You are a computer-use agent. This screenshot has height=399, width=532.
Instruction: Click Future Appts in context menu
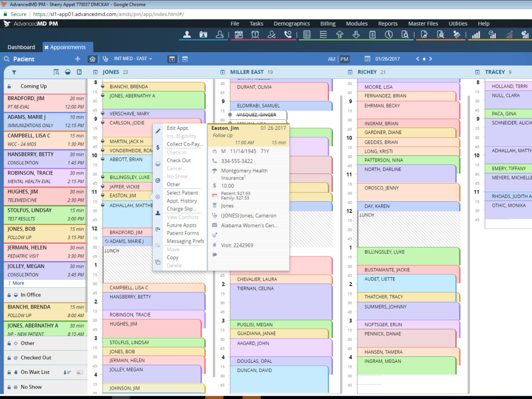coord(181,225)
